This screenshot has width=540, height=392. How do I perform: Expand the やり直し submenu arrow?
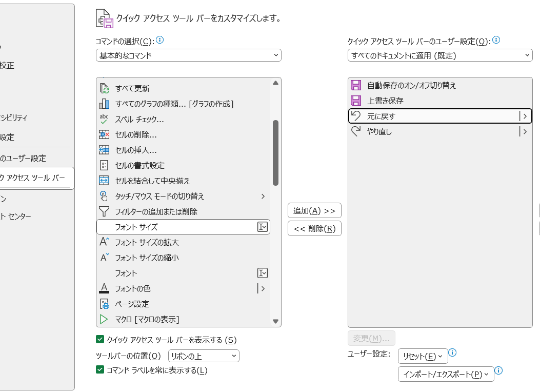click(525, 131)
